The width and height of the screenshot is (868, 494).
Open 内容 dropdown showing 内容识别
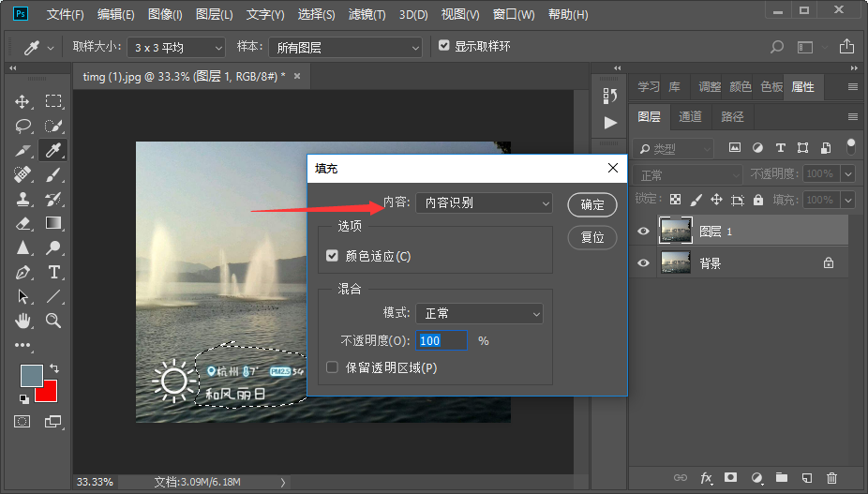click(x=484, y=203)
